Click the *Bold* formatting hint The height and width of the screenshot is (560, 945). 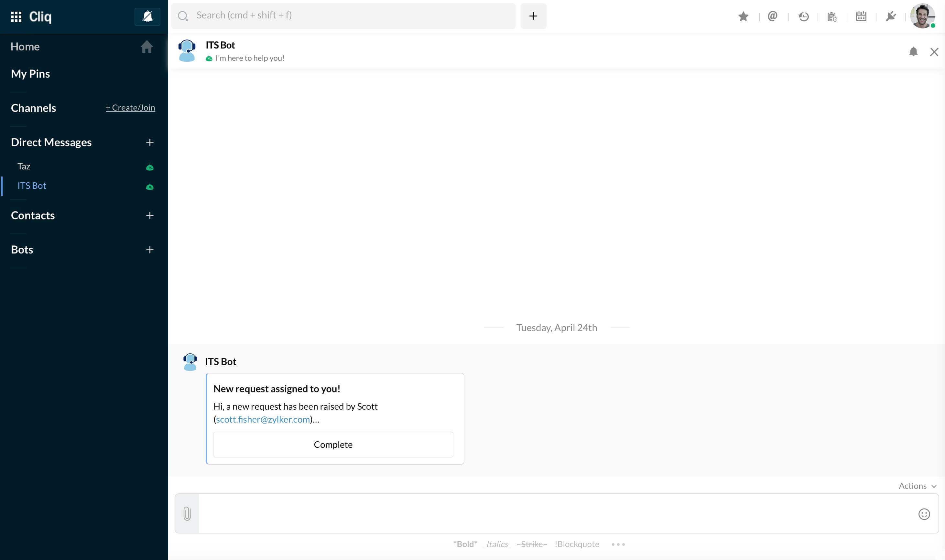[x=465, y=544]
